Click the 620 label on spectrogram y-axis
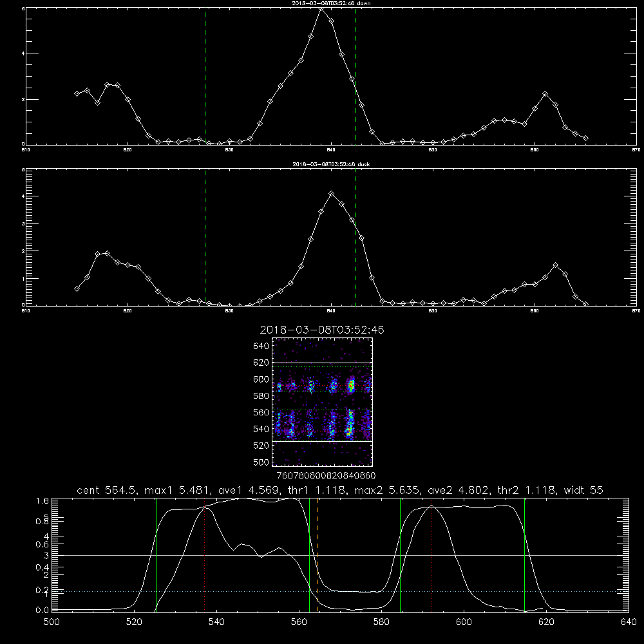The width and height of the screenshot is (644, 644). click(x=261, y=363)
